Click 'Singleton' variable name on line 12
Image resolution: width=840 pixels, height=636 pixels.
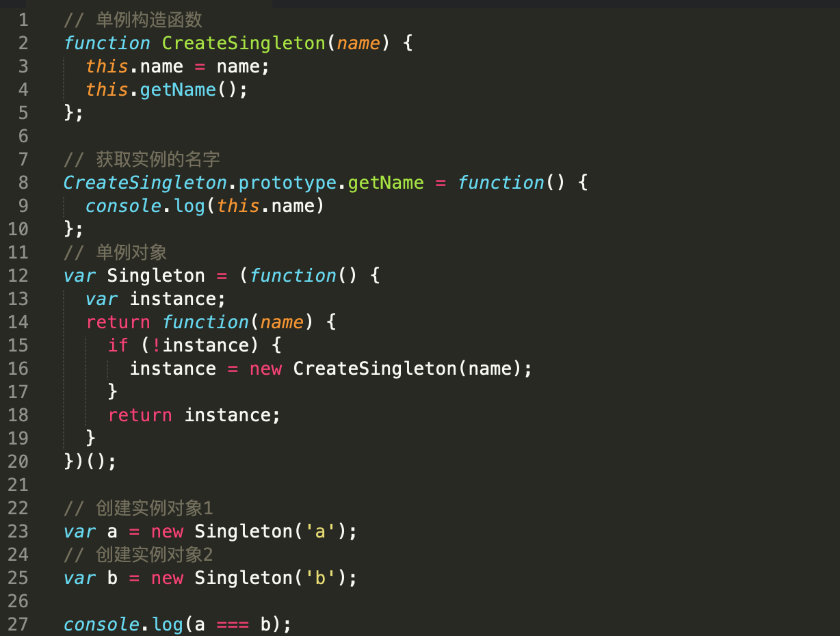click(x=156, y=275)
